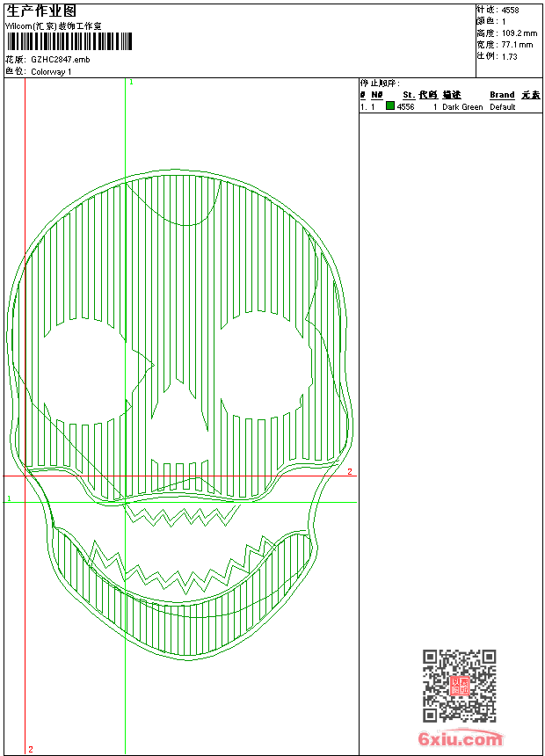Image resolution: width=545 pixels, height=756 pixels.
Task: Click the green number 1 marker at top
Action: pyautogui.click(x=131, y=82)
